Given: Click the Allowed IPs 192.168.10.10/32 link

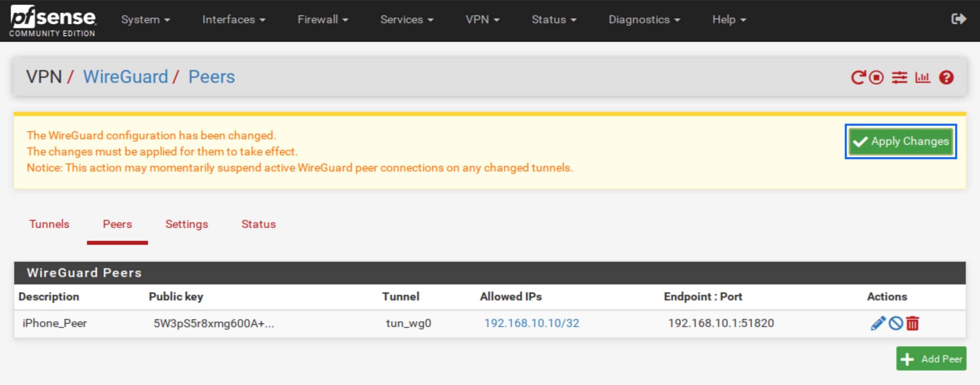Looking at the screenshot, I should point(531,323).
